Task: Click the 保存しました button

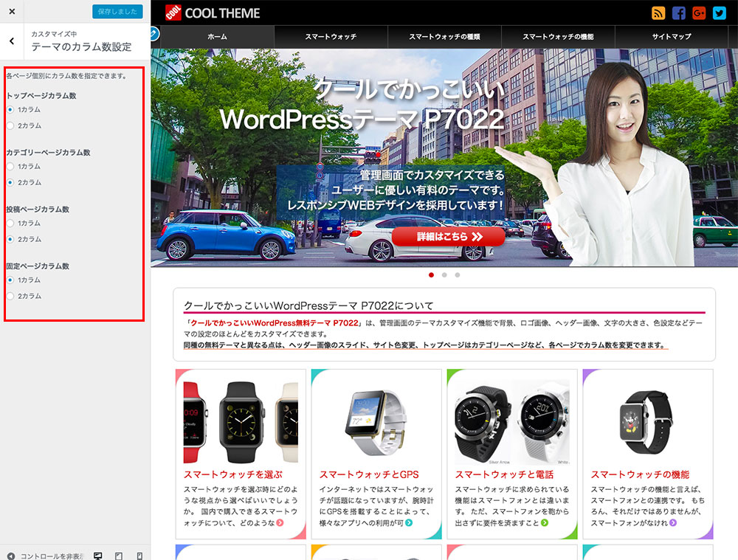Action: click(x=117, y=11)
